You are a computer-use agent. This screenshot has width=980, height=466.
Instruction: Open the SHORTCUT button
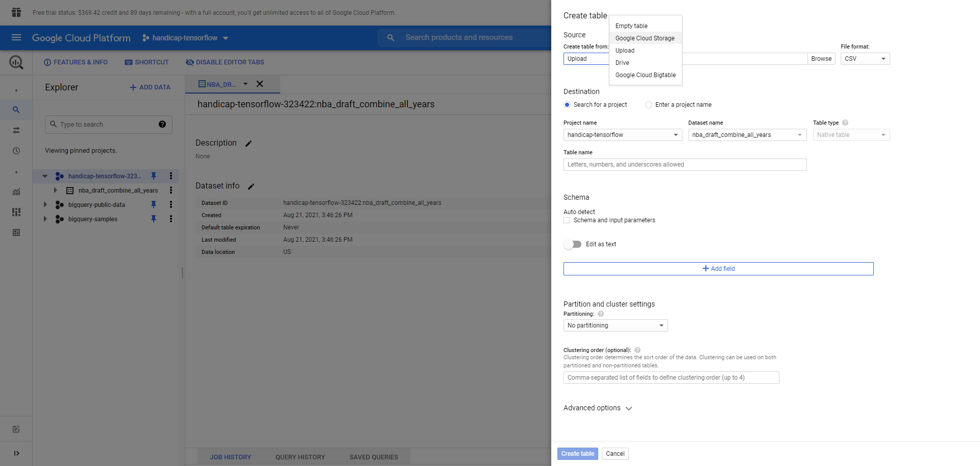[x=146, y=62]
